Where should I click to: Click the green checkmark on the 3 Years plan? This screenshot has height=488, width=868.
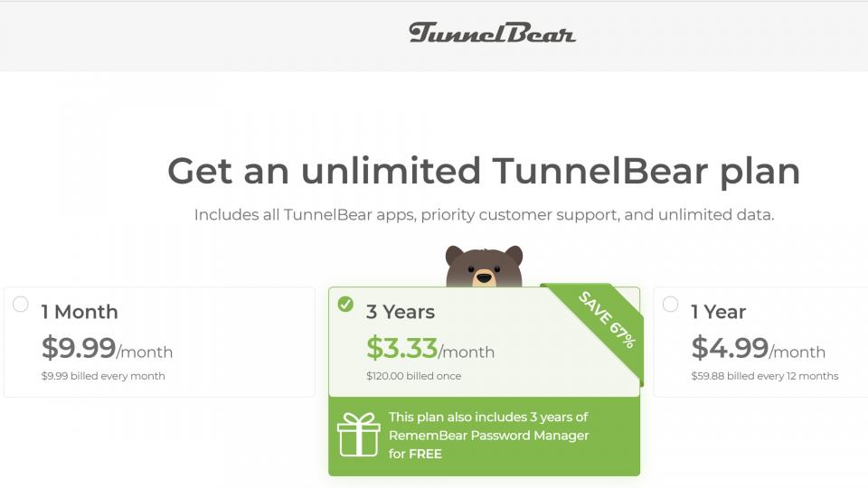pyautogui.click(x=345, y=304)
